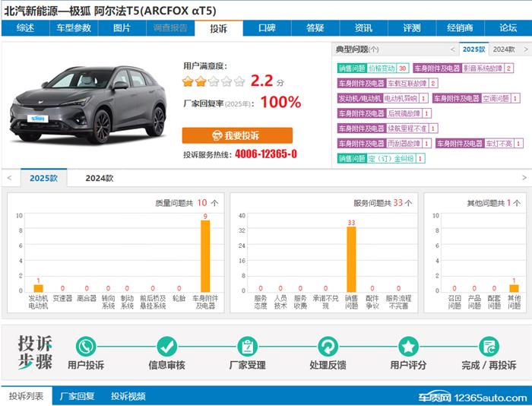Select 2024款 tab above the charts
532x406 pixels.
tap(100, 178)
